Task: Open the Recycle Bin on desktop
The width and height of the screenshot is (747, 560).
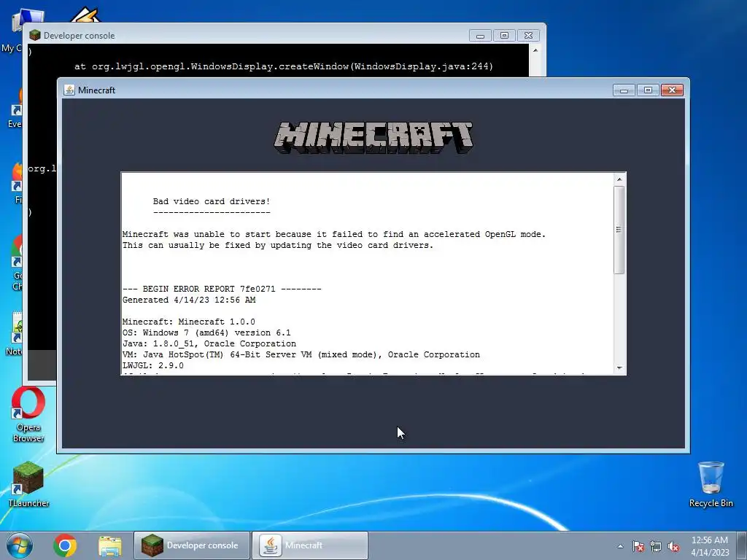Action: [711, 484]
